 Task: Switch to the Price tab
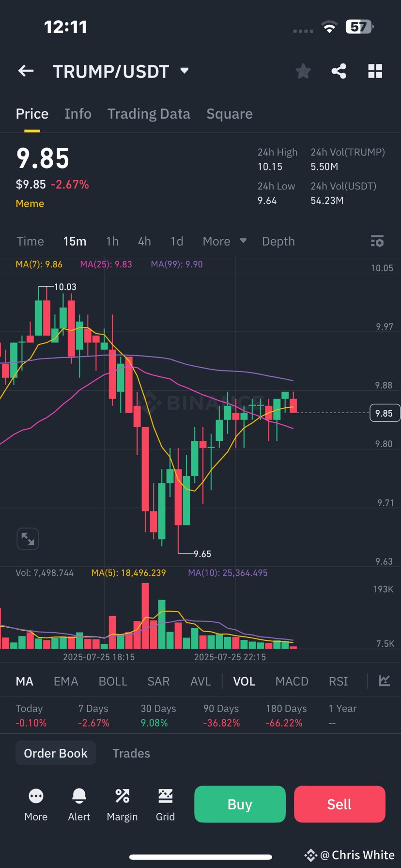(32, 114)
